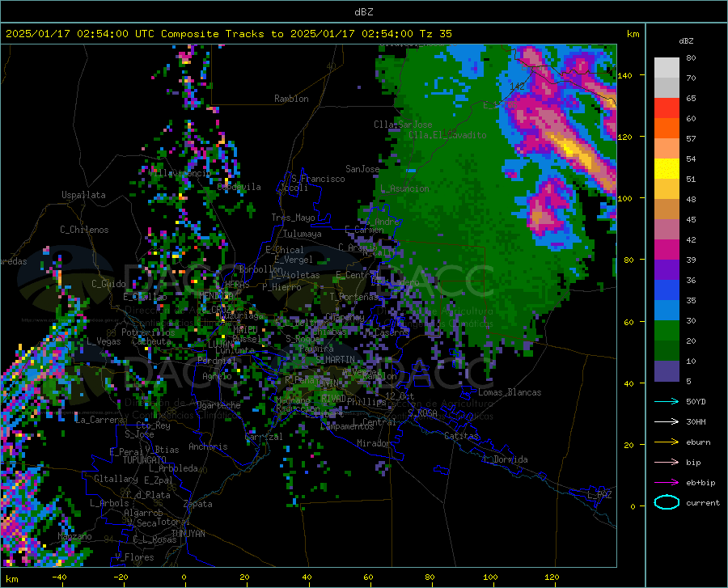Click the 'Zapata' map label
The height and width of the screenshot is (588, 728).
tap(198, 504)
